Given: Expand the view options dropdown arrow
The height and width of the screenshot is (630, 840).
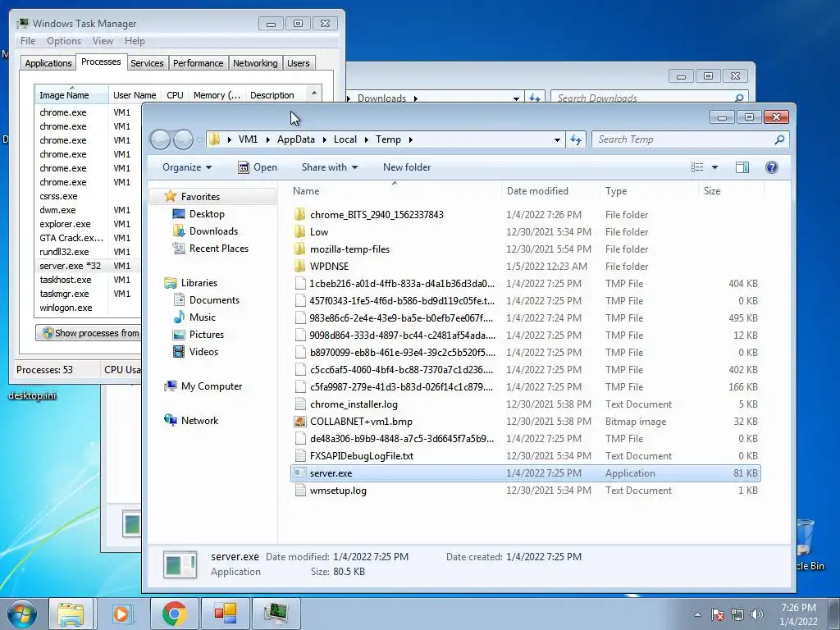Looking at the screenshot, I should click(714, 167).
